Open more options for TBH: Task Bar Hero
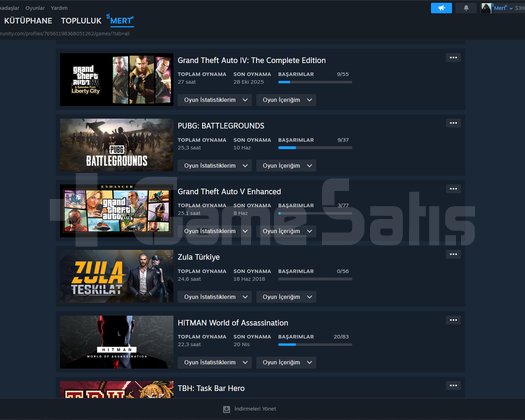 point(453,386)
